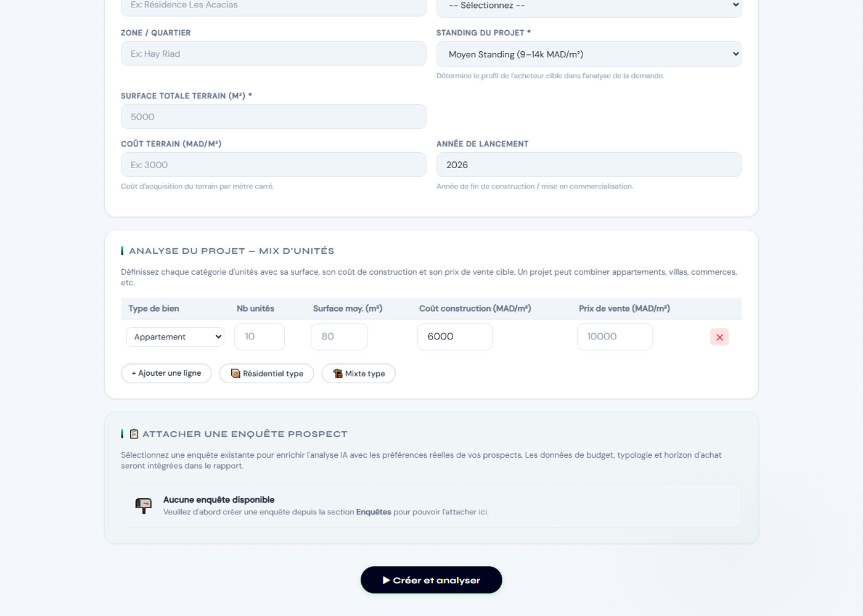The image size is (863, 616).
Task: Click the 'Coût terrain (MAD/m²)' label
Action: (x=171, y=144)
